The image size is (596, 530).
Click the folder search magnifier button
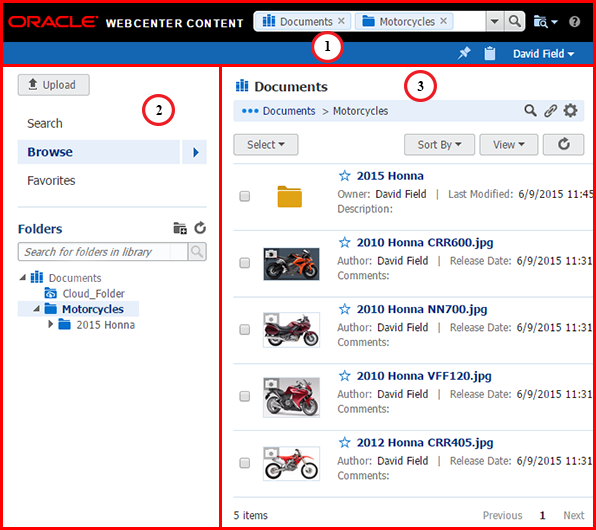click(197, 252)
